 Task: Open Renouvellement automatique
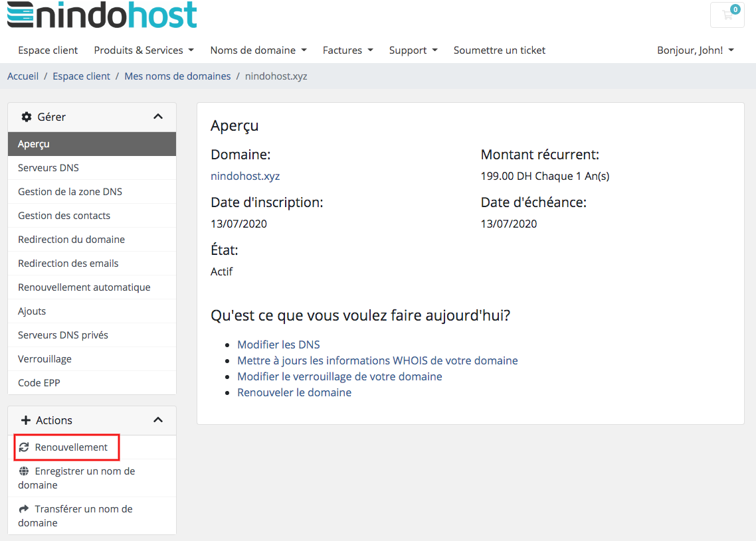tap(92, 287)
